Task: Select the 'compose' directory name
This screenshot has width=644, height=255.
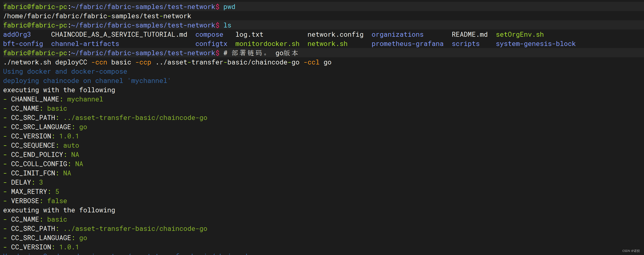Action: coord(209,35)
